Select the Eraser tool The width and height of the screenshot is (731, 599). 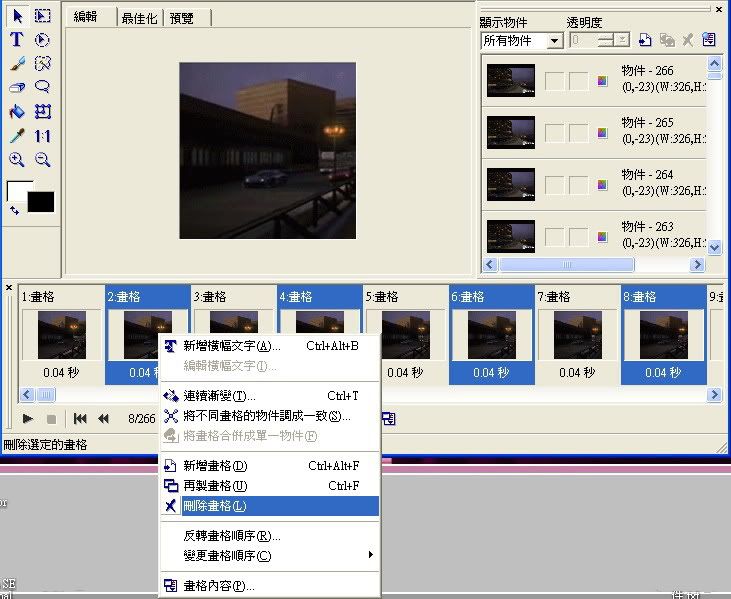[x=17, y=88]
